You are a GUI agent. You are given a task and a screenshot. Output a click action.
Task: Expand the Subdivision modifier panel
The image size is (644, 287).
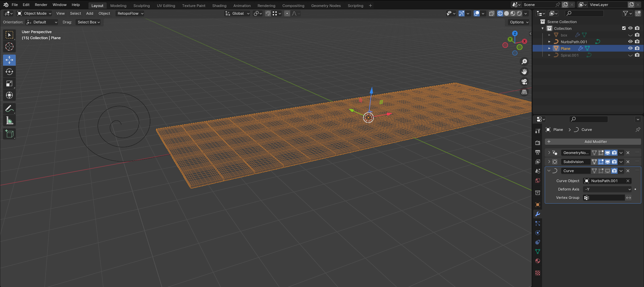pos(549,162)
